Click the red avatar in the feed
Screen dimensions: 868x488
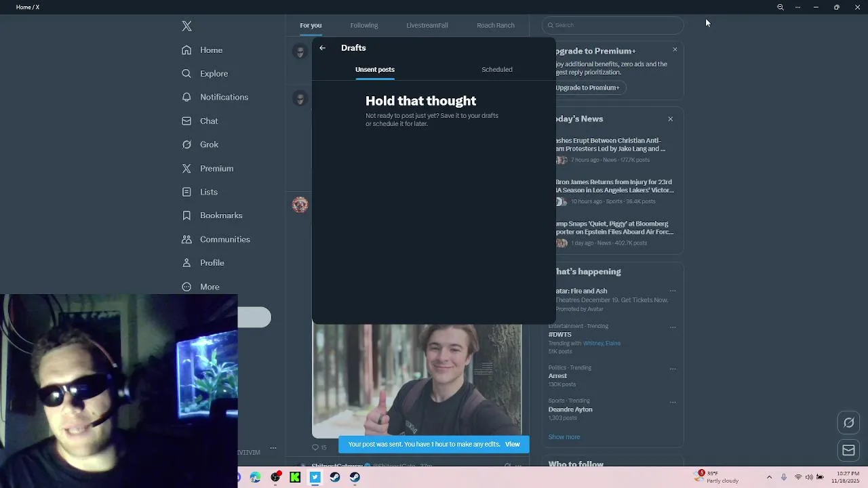(x=300, y=205)
